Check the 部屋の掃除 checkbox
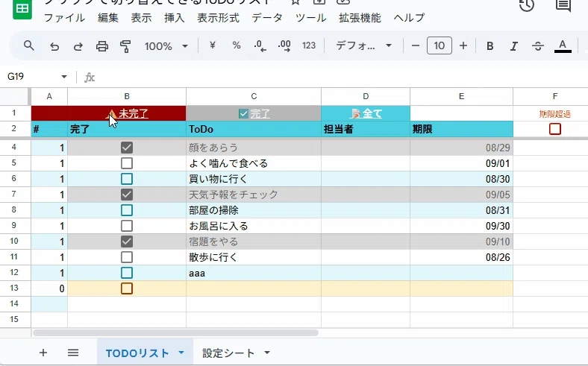This screenshot has width=588, height=366. click(127, 210)
